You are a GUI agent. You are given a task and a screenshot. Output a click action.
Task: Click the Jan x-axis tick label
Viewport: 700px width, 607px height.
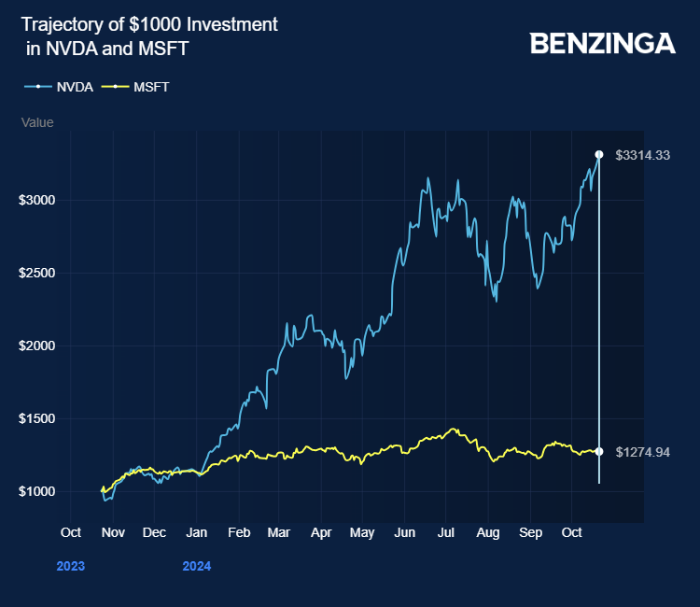click(196, 532)
